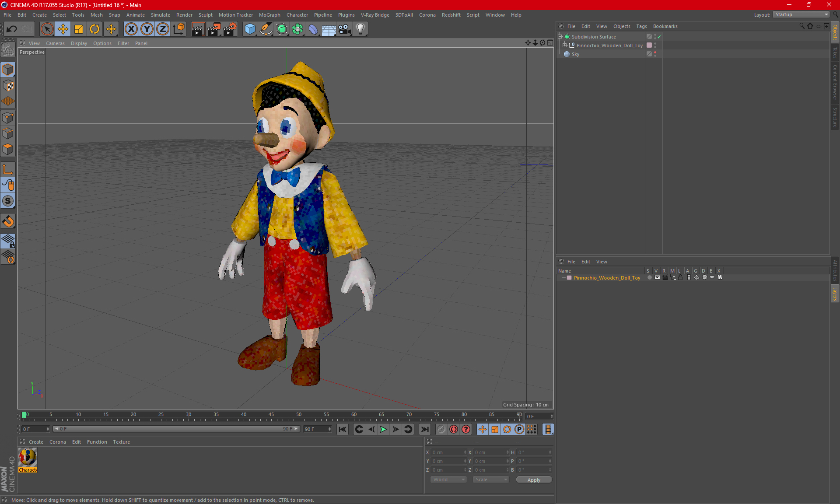Open the Scale mode dropdown
840x504 pixels.
(490, 479)
